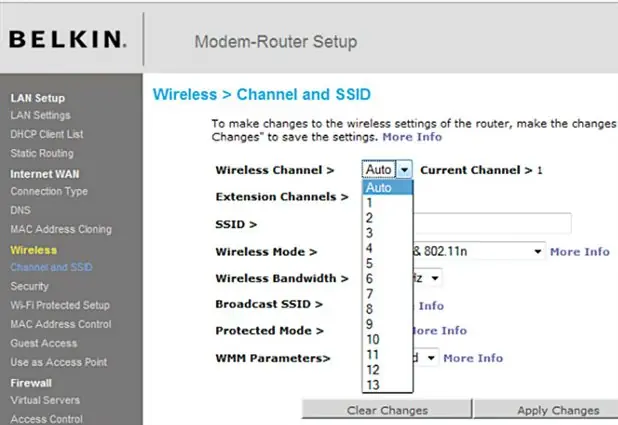Choose channel 11 from the list

point(387,354)
